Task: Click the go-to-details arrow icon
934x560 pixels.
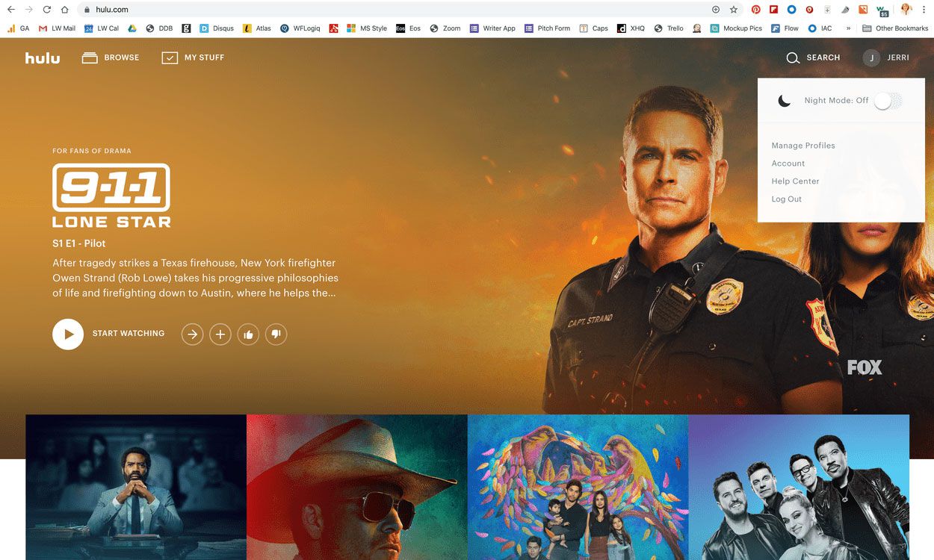Action: (192, 335)
